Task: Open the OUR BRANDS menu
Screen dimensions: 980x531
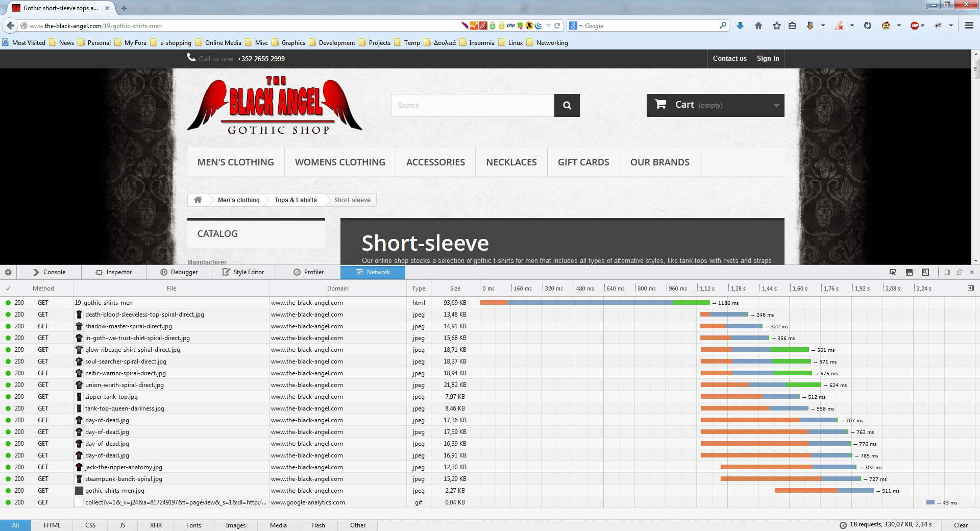Action: tap(660, 162)
